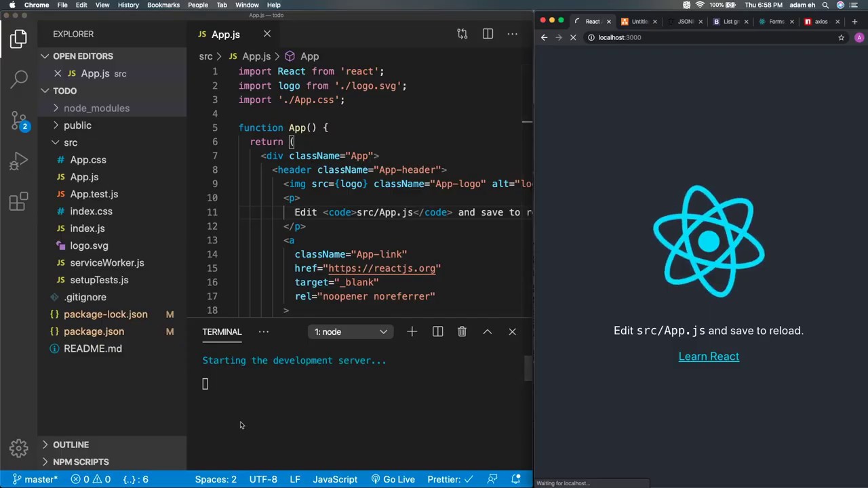This screenshot has height=488, width=868.
Task: Open the Manage gear in activity bar
Action: click(x=19, y=448)
